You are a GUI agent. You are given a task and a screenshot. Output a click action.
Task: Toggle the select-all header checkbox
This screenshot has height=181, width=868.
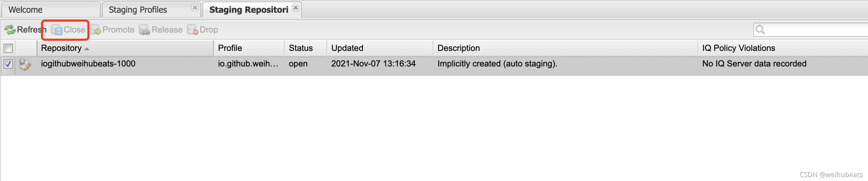(x=8, y=48)
